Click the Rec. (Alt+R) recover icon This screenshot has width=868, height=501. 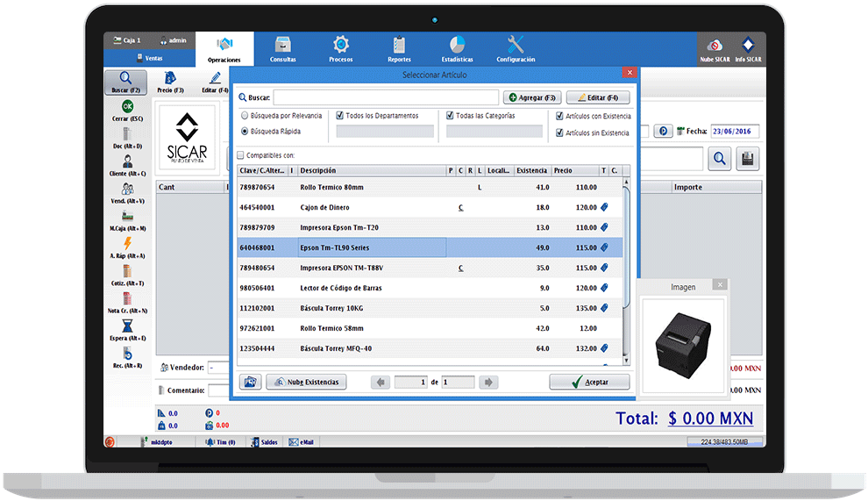tap(127, 354)
